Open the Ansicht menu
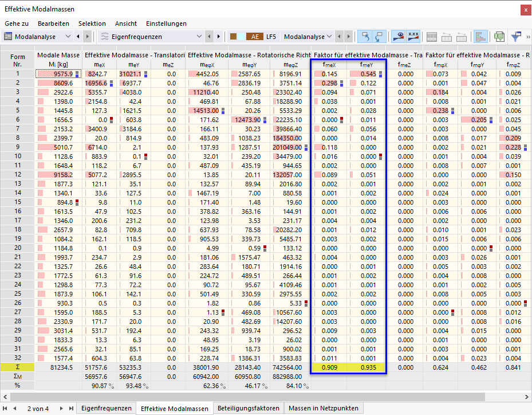 click(x=126, y=24)
